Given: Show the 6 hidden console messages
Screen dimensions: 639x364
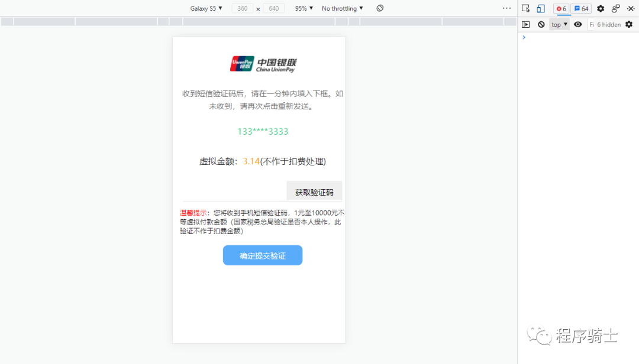Looking at the screenshot, I should [609, 24].
